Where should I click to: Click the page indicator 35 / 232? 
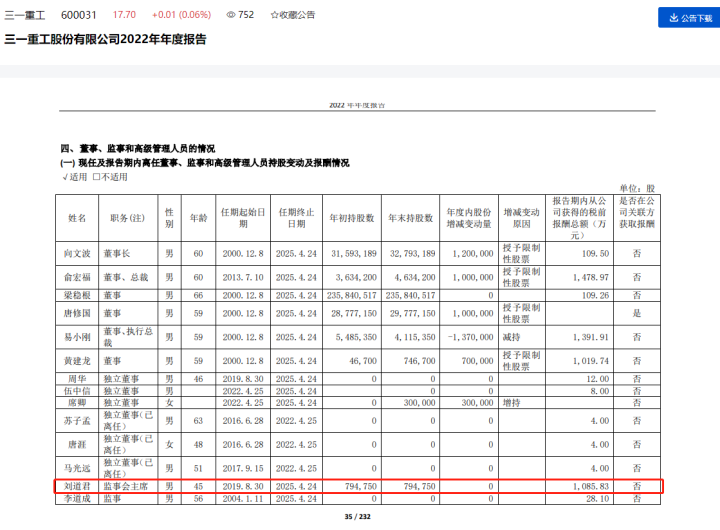[357, 517]
